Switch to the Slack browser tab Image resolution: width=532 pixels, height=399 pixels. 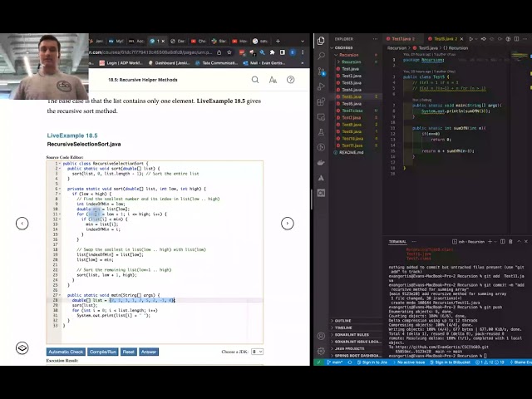219,41
